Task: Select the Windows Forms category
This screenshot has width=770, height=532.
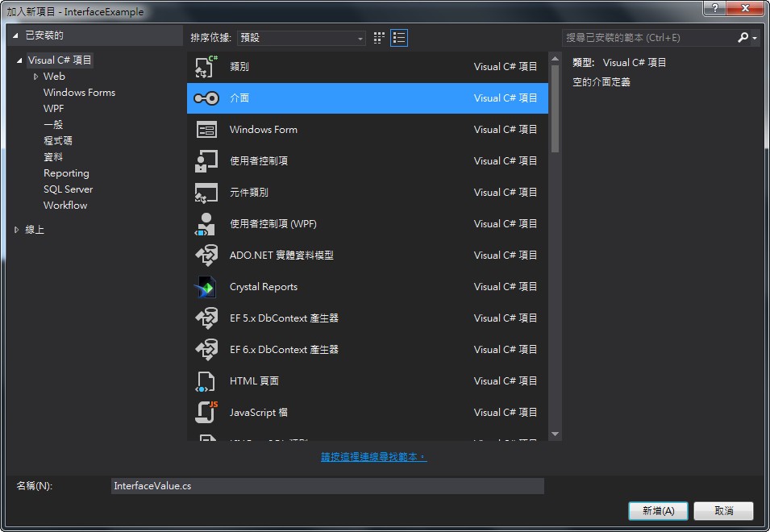Action: [79, 93]
